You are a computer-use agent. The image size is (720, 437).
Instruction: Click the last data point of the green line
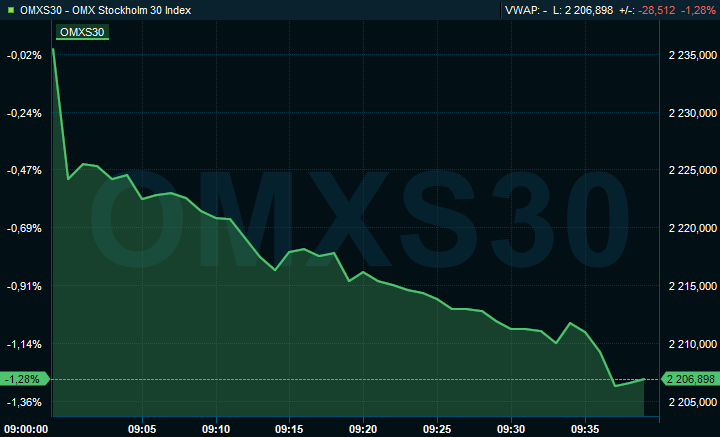644,379
